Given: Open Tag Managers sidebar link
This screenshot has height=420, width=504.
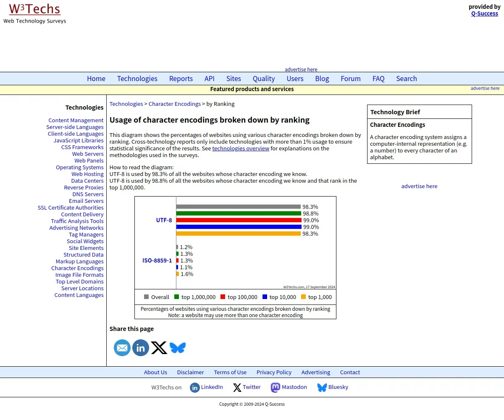Looking at the screenshot, I should pyautogui.click(x=86, y=234).
